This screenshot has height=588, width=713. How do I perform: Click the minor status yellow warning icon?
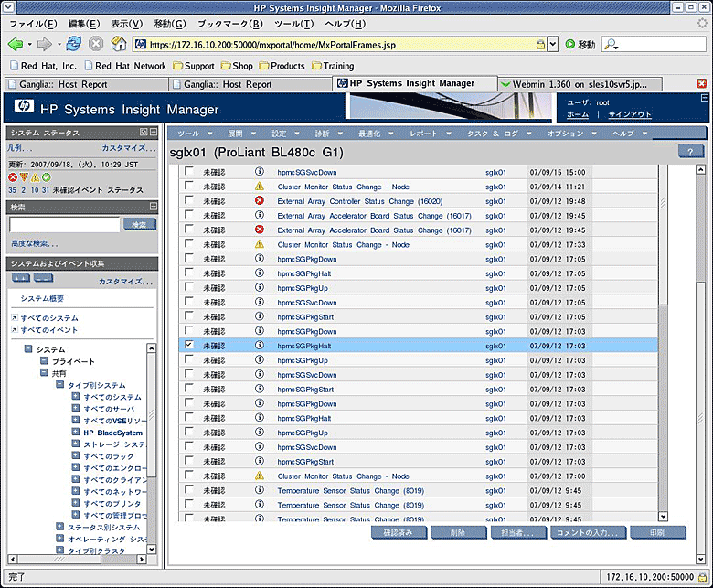[x=35, y=177]
